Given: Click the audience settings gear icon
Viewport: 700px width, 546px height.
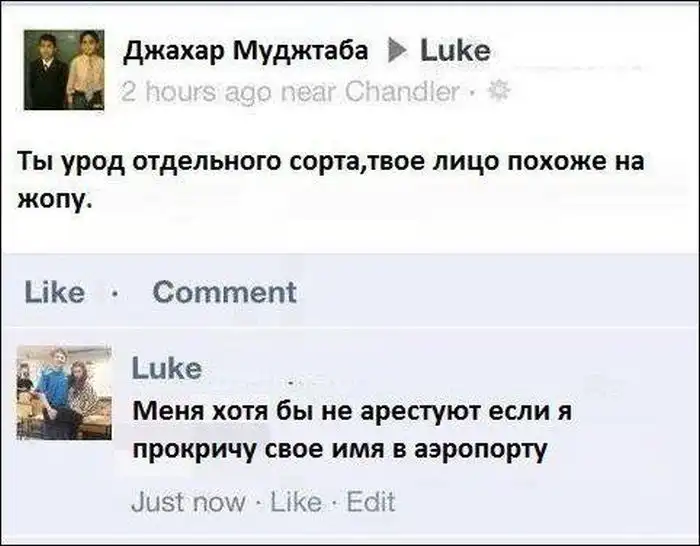Looking at the screenshot, I should pos(500,92).
